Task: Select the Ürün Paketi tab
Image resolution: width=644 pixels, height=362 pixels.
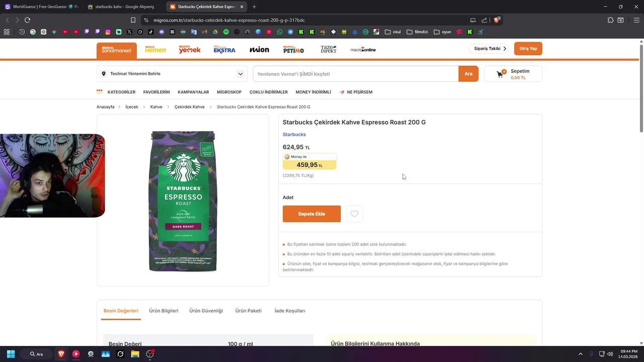Action: 248,311
